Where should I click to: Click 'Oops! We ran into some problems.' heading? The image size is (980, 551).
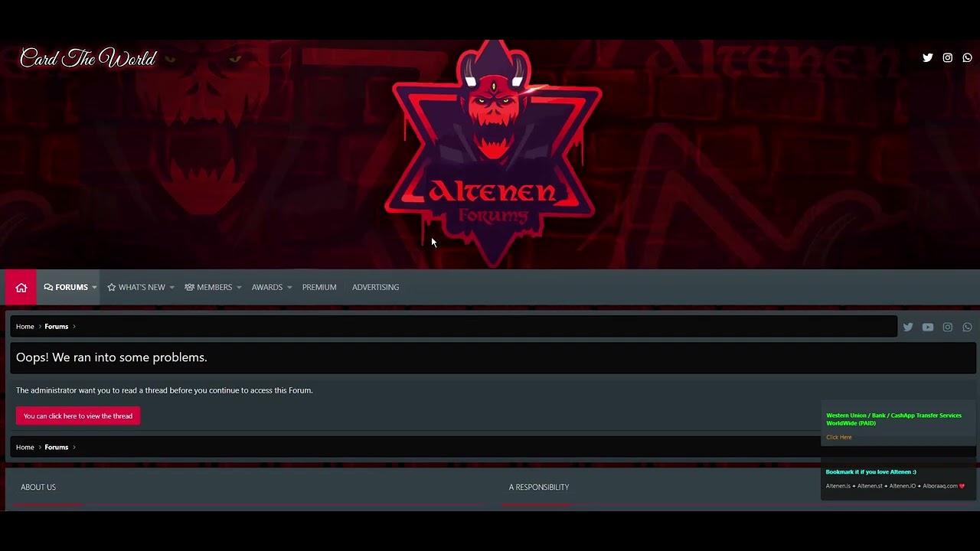click(112, 357)
